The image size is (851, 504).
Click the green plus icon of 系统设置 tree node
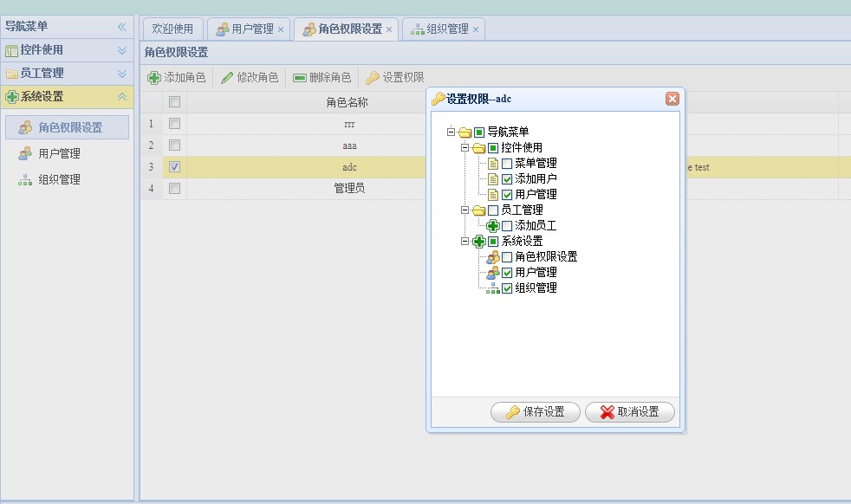click(x=478, y=242)
